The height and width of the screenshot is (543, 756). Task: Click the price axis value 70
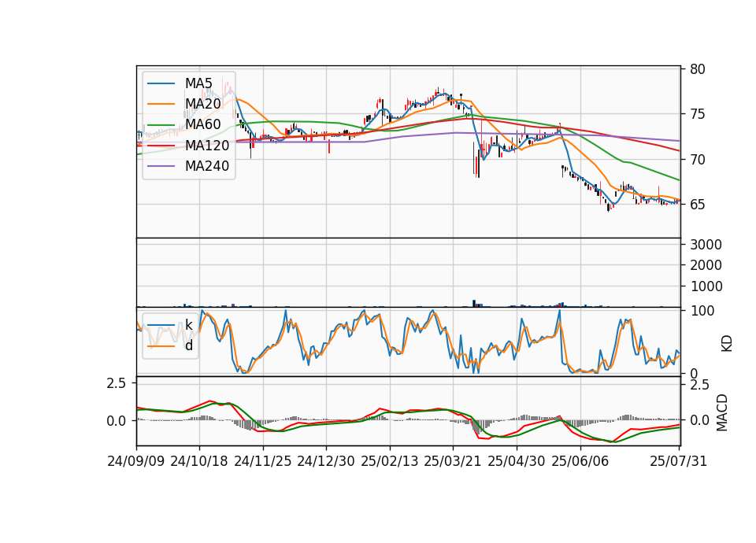(x=697, y=160)
